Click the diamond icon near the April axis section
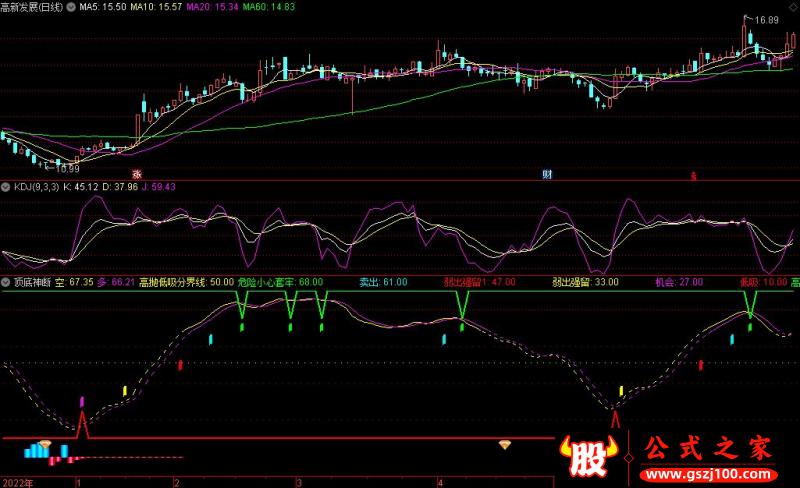Image resolution: width=800 pixels, height=488 pixels. point(505,445)
